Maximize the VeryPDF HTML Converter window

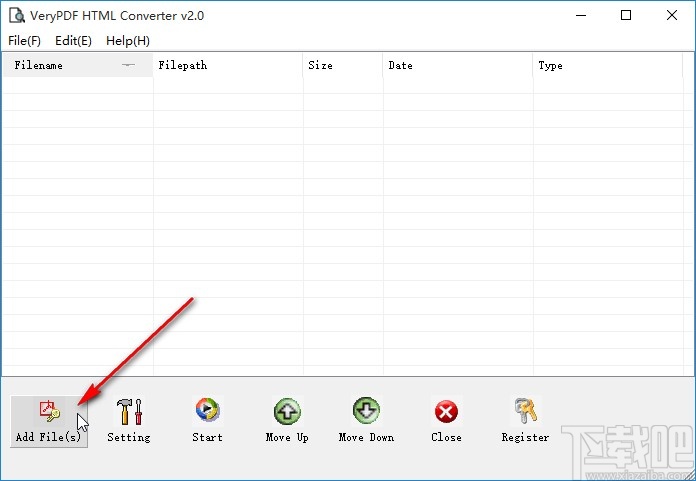click(x=626, y=16)
